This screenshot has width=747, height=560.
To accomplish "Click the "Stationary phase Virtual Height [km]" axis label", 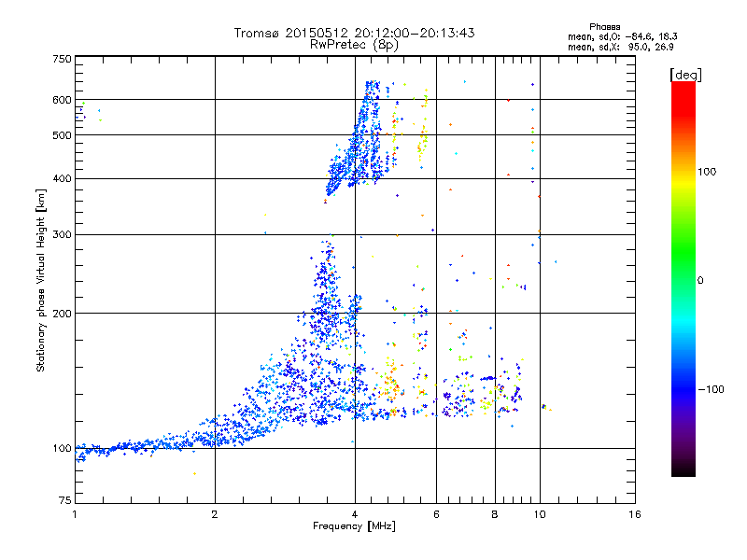I will pos(41,280).
